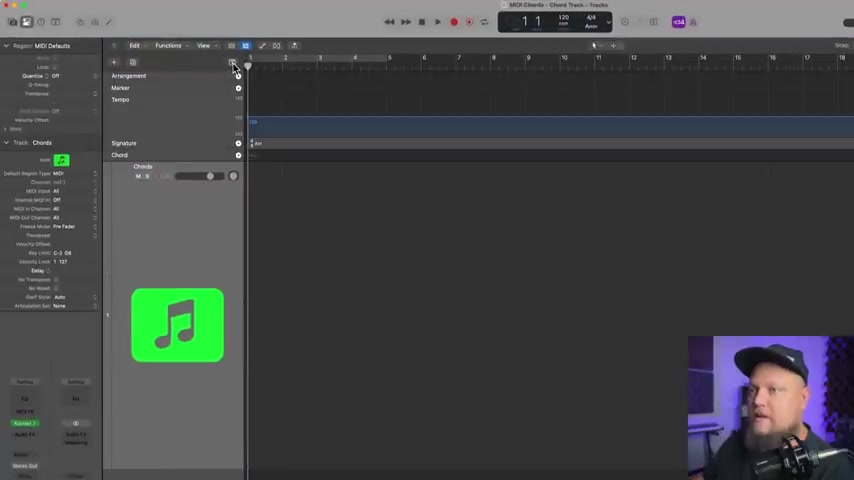The image size is (854, 480).
Task: Mute the Chords track with M button
Action: (138, 177)
